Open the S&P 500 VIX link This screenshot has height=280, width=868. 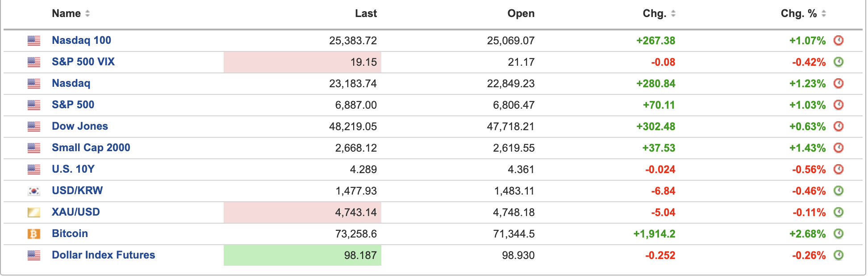click(83, 62)
